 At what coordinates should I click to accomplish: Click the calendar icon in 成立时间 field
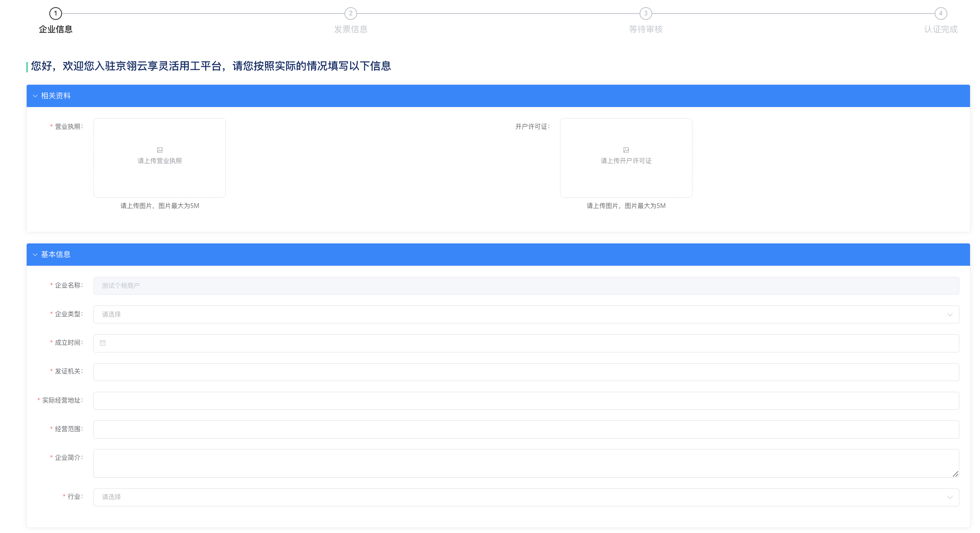pyautogui.click(x=103, y=343)
